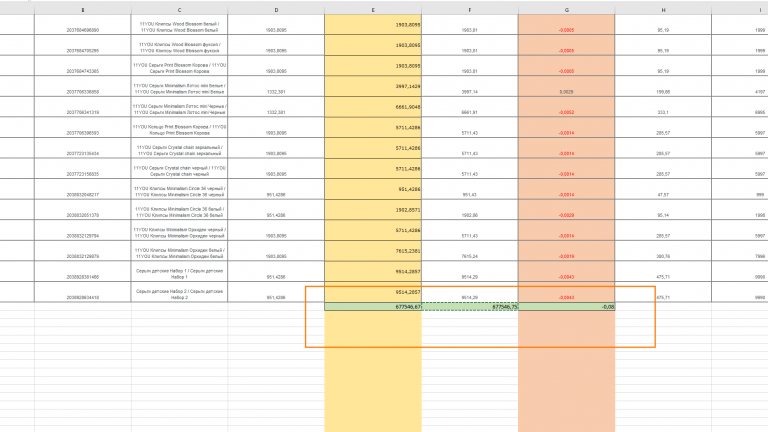
Task: Select column E header
Action: coord(373,10)
